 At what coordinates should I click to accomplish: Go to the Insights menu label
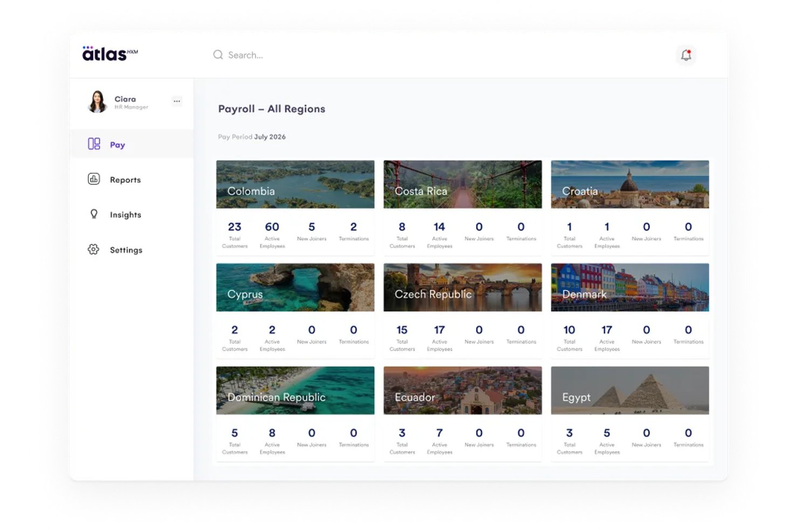pyautogui.click(x=126, y=215)
